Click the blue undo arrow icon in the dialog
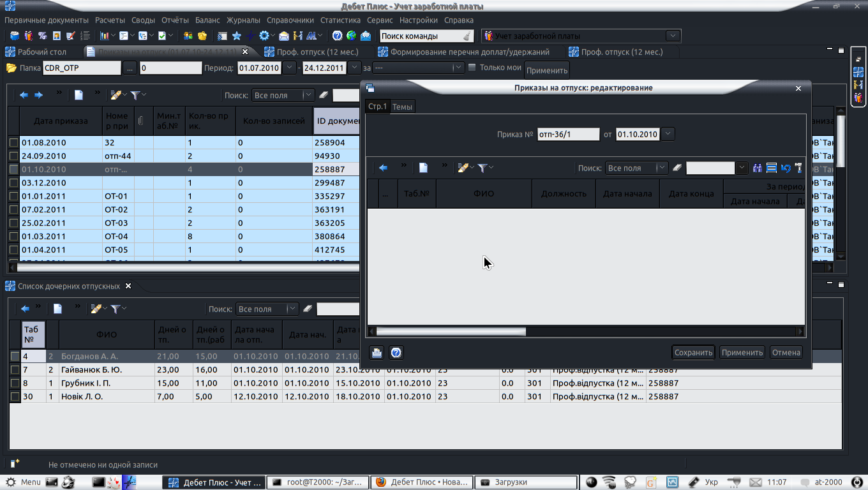The width and height of the screenshot is (868, 490). click(786, 168)
